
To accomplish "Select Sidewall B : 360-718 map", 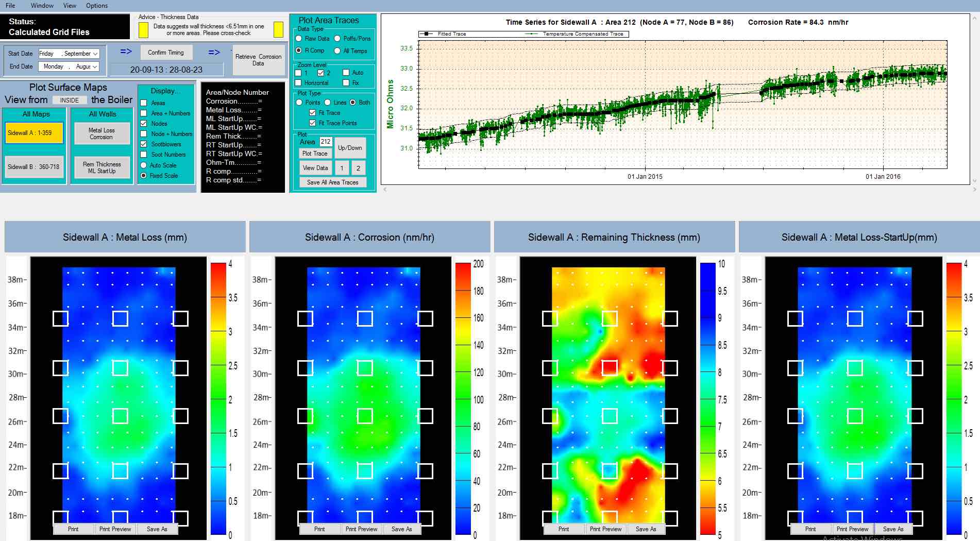I will 35,167.
